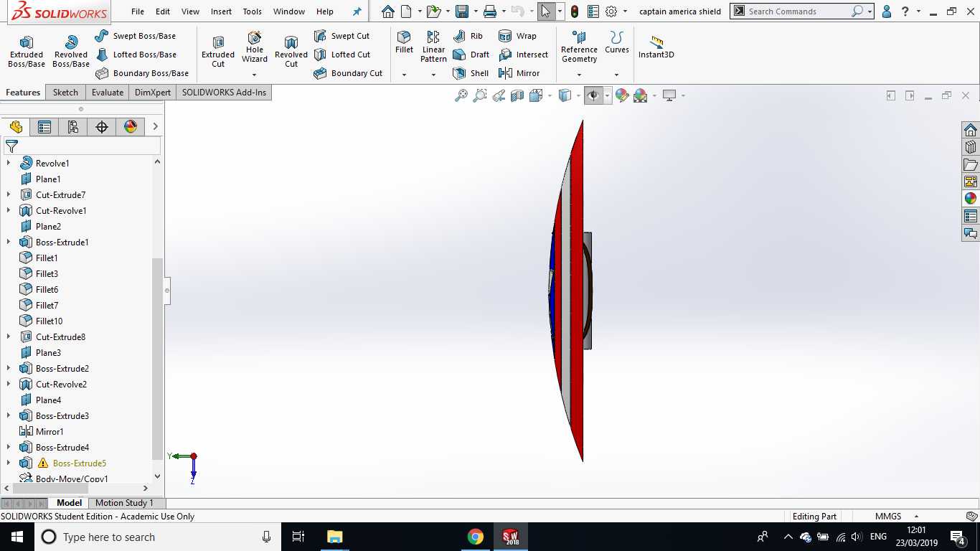Open the Fillet dropdown arrow

[x=404, y=75]
